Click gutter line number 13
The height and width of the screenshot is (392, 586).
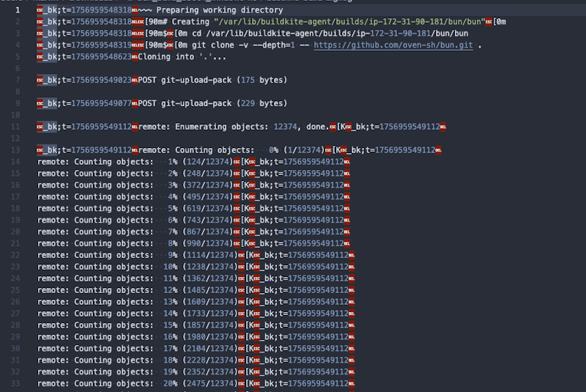[x=15, y=150]
